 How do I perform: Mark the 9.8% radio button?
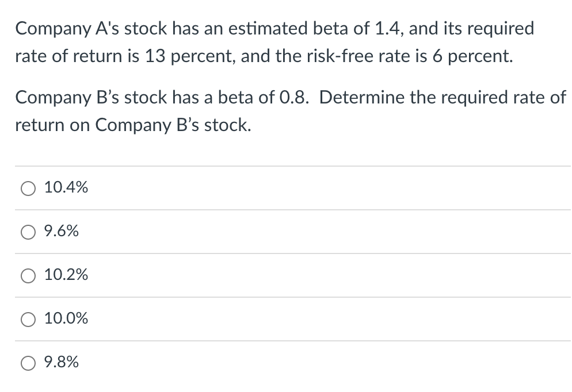28,363
